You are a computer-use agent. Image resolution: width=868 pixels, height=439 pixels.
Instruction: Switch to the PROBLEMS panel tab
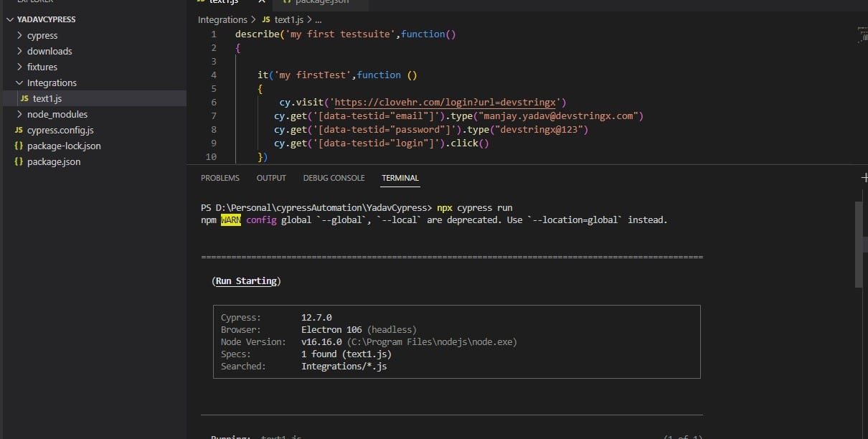pos(220,178)
